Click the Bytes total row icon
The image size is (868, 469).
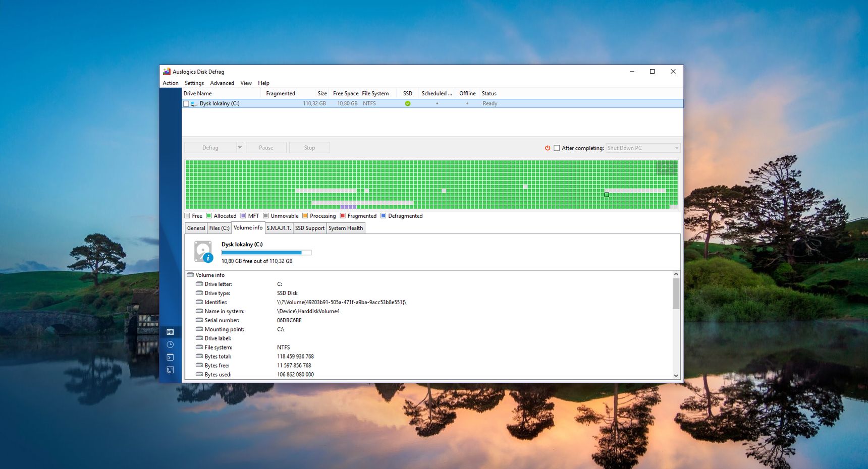pyautogui.click(x=199, y=357)
